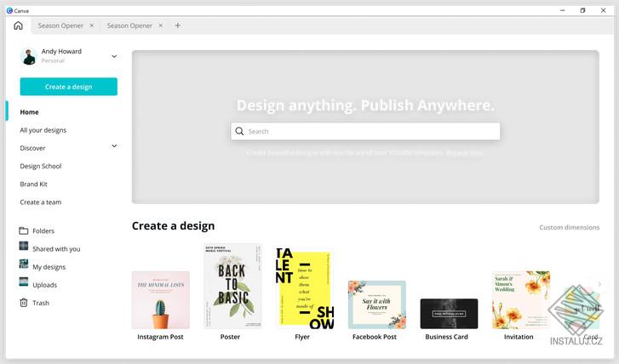
Task: Select the Poster template thumbnail
Action: pos(232,287)
